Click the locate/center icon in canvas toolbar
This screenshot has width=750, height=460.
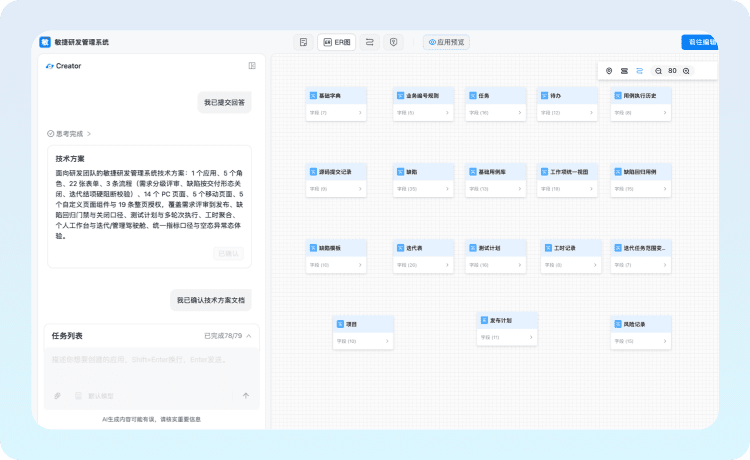click(x=609, y=71)
